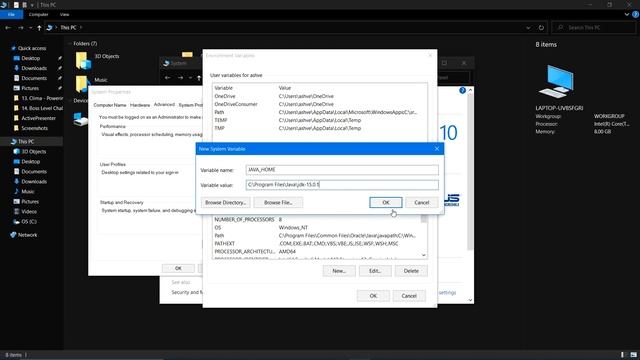640x360 pixels.
Task: Select This PC in navigation pane
Action: 26,142
